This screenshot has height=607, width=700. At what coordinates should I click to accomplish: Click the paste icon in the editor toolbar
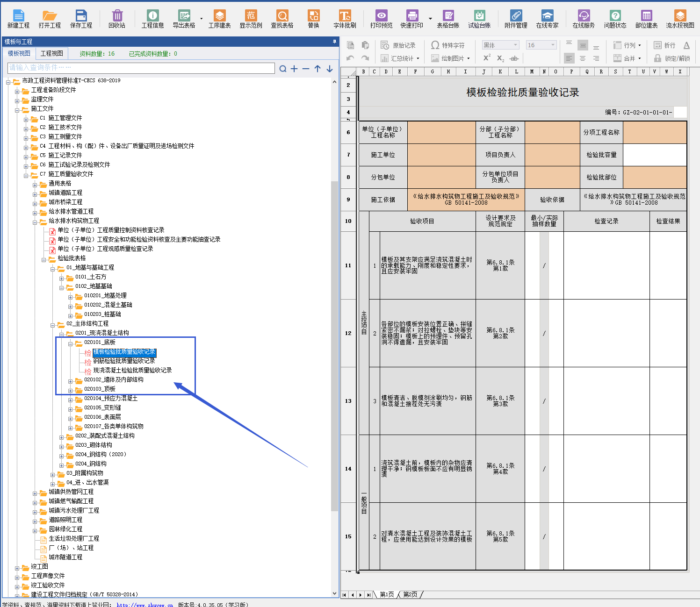coord(365,45)
